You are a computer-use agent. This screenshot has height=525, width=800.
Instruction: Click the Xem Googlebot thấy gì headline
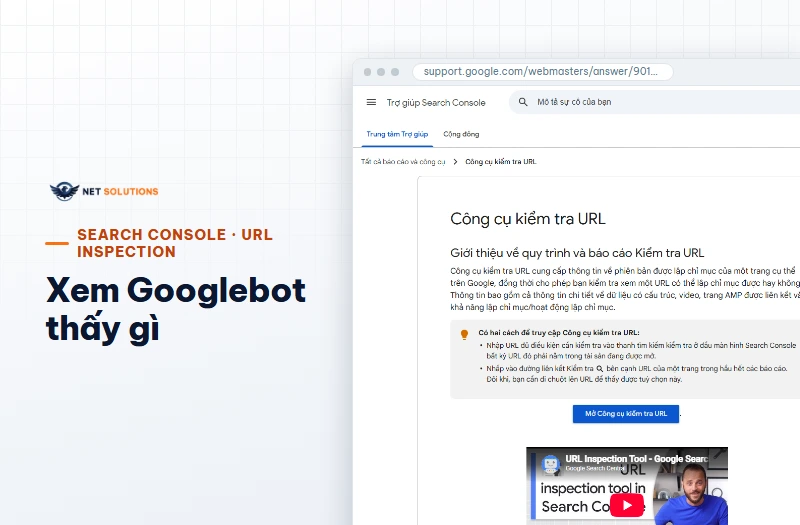click(x=176, y=309)
